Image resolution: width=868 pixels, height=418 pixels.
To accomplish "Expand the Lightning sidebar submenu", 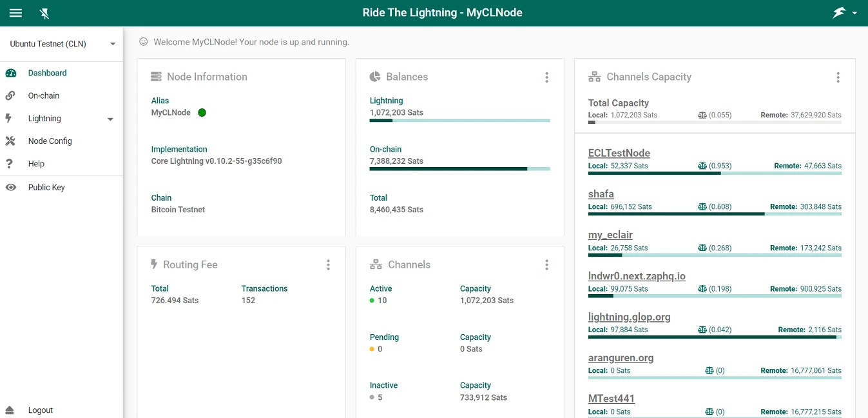I will pos(110,119).
